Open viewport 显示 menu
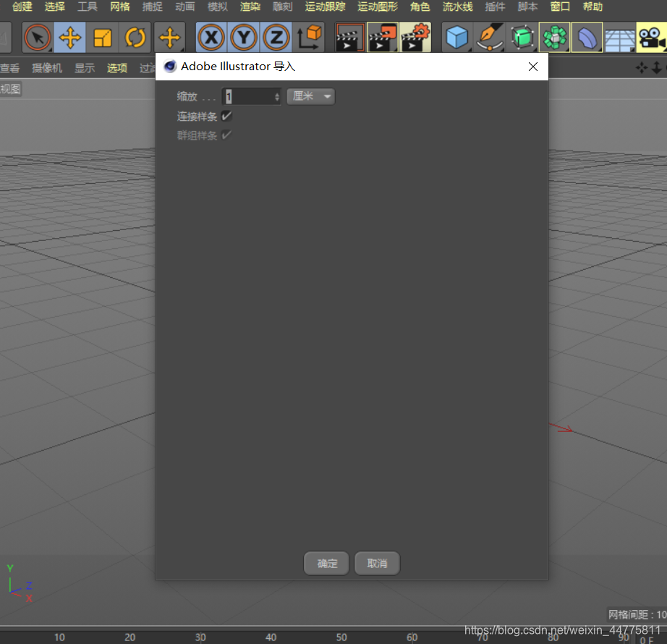Screen dimensions: 667x644 click(x=85, y=68)
